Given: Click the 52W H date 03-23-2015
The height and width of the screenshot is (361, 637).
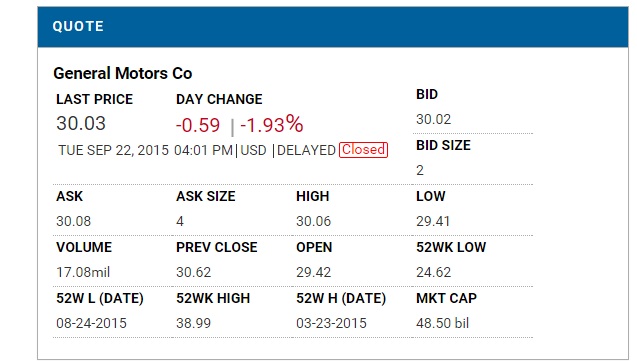Looking at the screenshot, I should [332, 323].
